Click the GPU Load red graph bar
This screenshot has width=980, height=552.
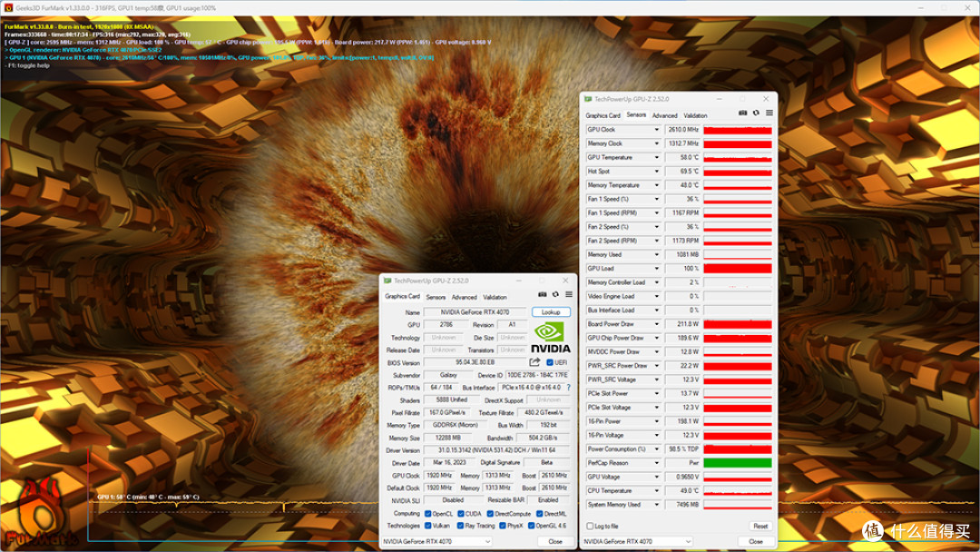click(738, 268)
